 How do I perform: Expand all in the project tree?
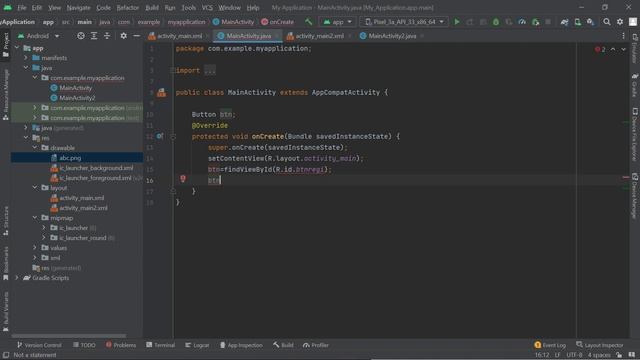coord(94,36)
